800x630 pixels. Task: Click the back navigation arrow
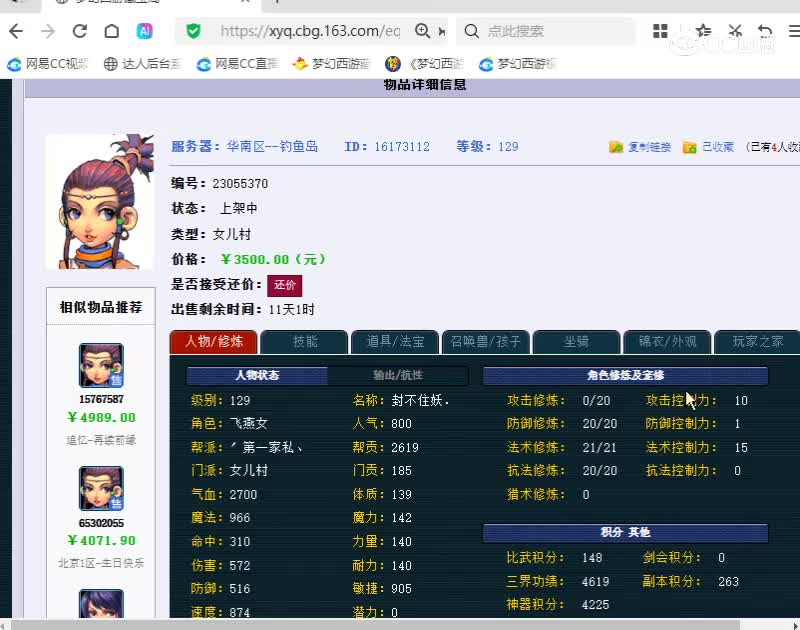coord(16,31)
